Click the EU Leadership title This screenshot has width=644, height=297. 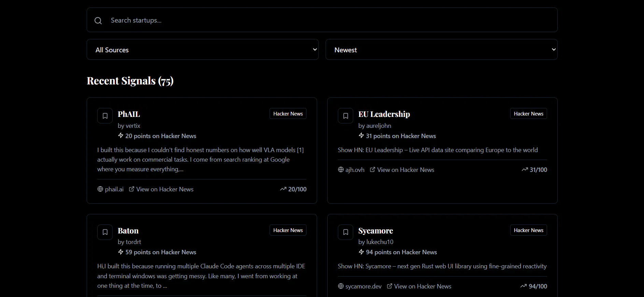point(384,114)
